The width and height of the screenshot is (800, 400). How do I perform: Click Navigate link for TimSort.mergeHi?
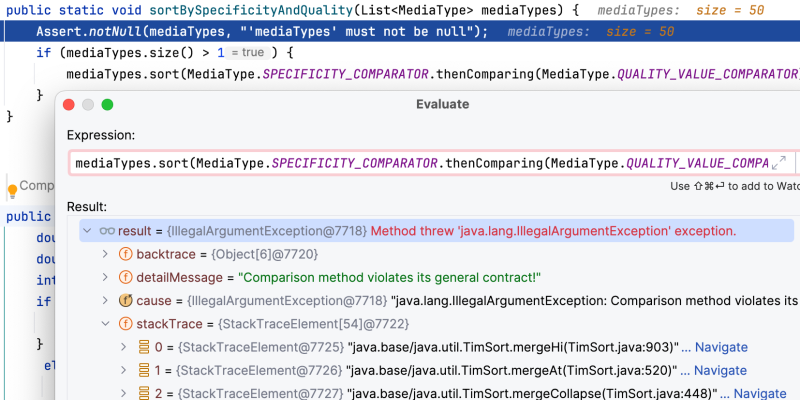(714, 347)
